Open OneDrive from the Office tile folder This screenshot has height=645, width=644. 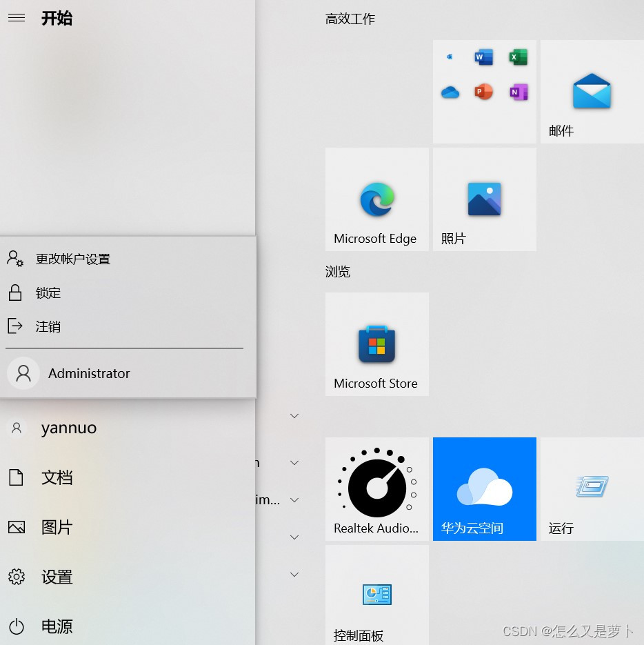pyautogui.click(x=450, y=92)
